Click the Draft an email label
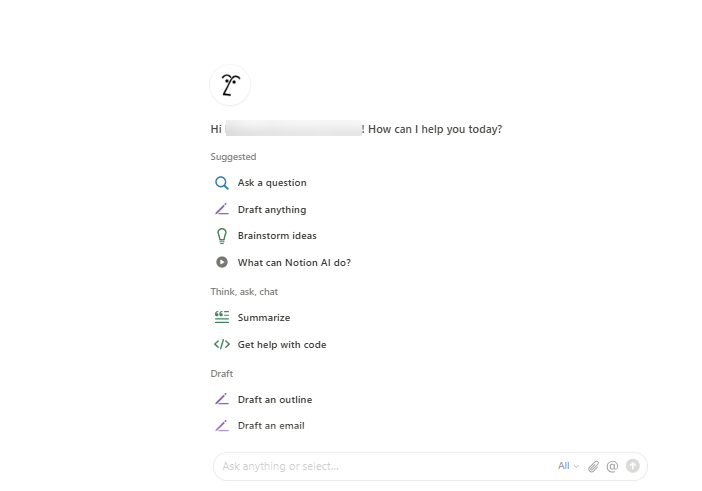 click(271, 426)
